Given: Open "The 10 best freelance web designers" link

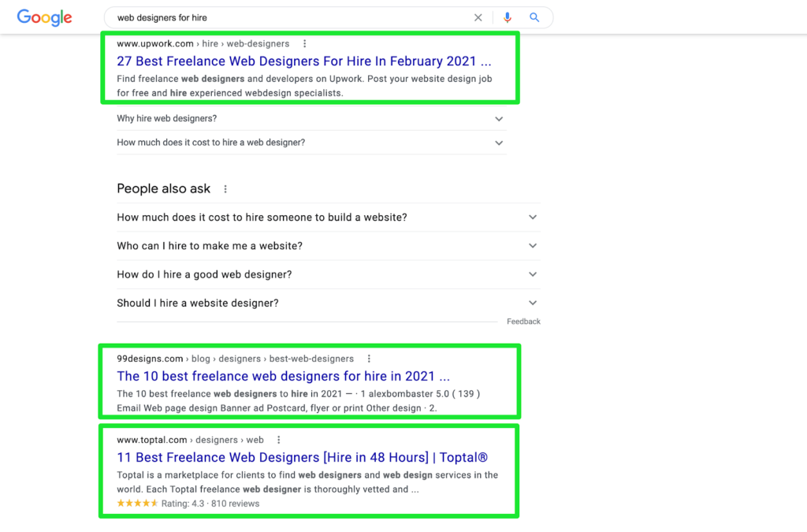Looking at the screenshot, I should pos(283,377).
